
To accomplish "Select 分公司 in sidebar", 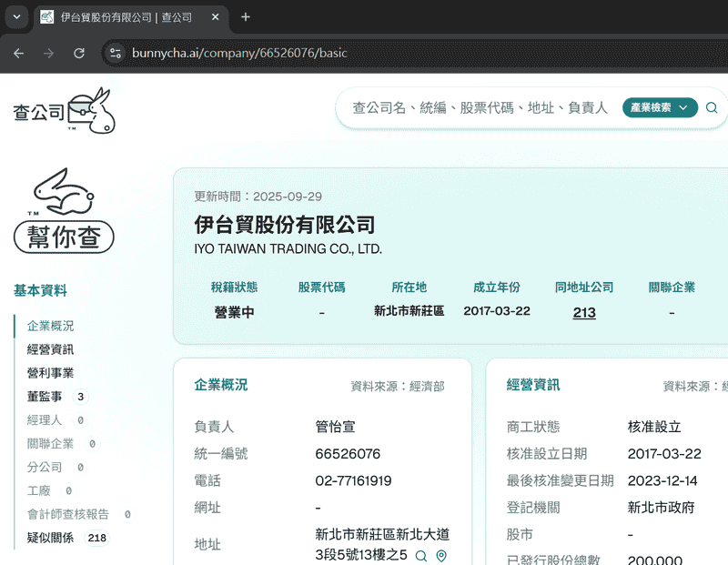I will pos(45,467).
